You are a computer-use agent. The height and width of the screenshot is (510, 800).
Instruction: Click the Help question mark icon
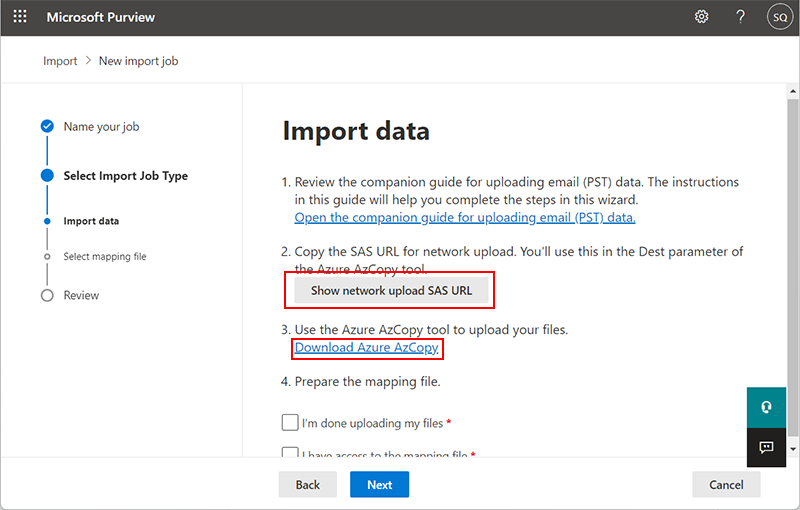tap(740, 17)
